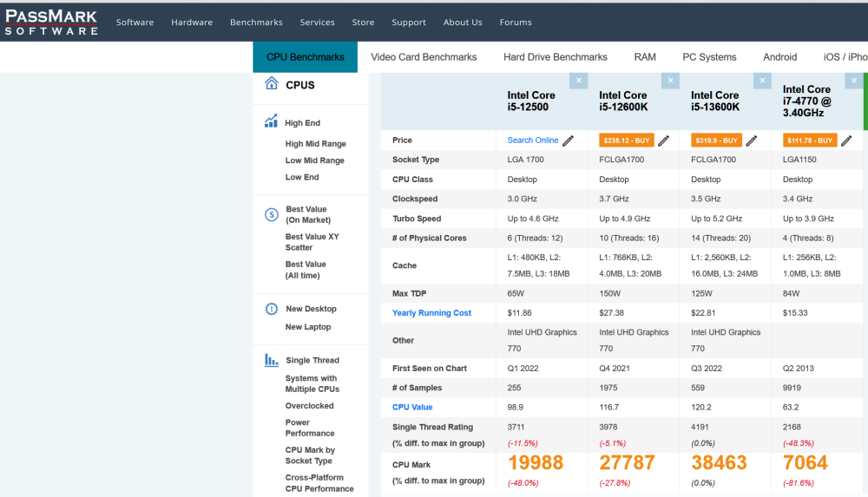Click the High End chart icon
This screenshot has height=497, width=868.
(x=271, y=122)
